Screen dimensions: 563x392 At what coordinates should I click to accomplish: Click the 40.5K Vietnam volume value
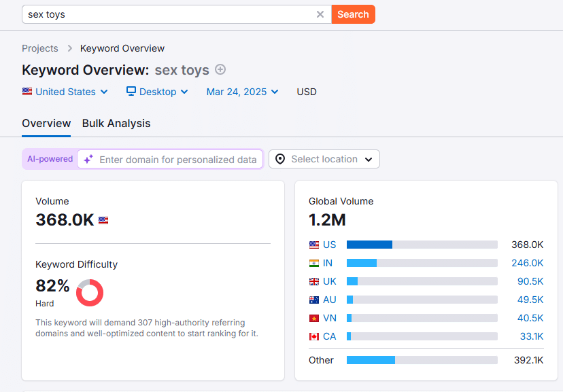(530, 318)
